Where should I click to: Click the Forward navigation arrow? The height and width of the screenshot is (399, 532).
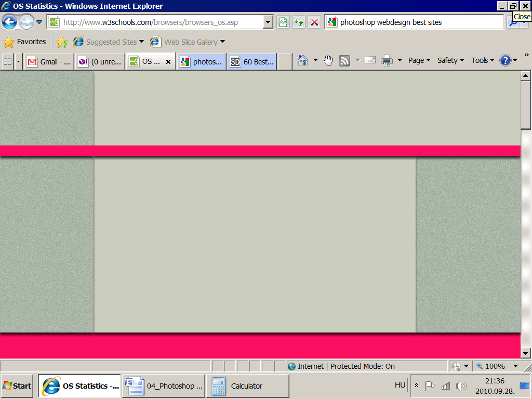pyautogui.click(x=26, y=22)
